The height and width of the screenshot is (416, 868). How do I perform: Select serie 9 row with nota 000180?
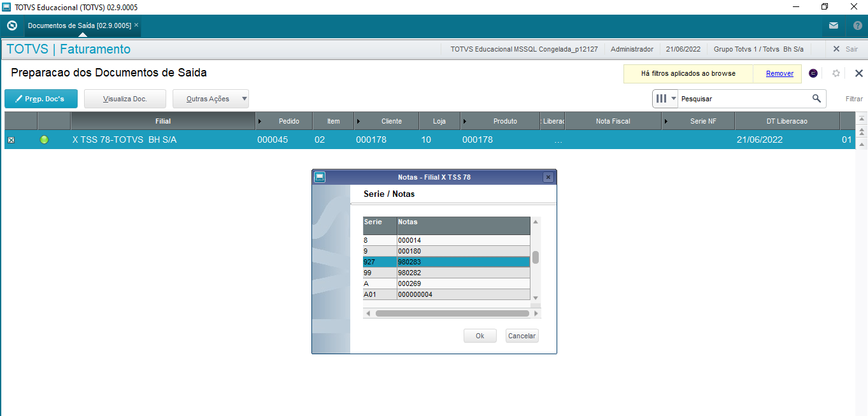pos(446,251)
